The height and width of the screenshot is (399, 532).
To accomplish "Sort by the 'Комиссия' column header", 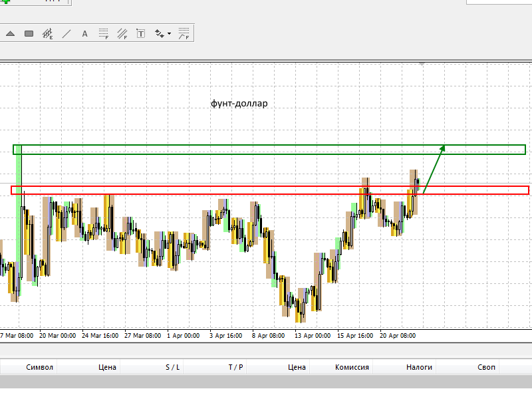I will [352, 367].
